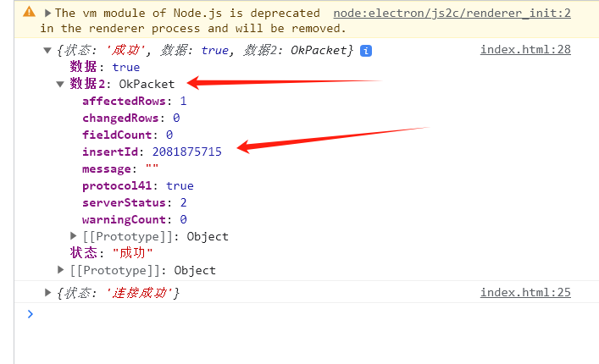Image resolution: width=599 pixels, height=364 pixels.
Task: Expand the outer Prototype Object entry
Action: [61, 270]
